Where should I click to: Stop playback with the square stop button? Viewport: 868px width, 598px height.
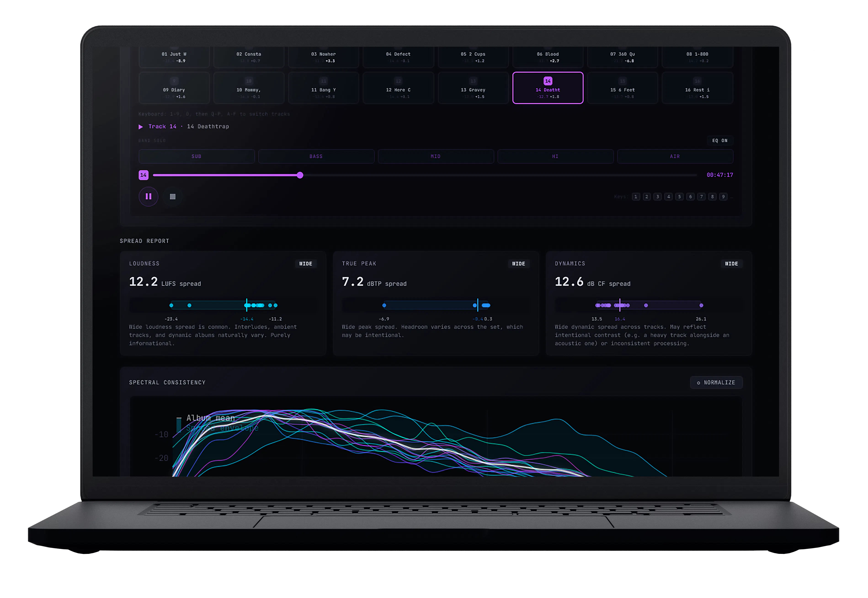coord(173,196)
